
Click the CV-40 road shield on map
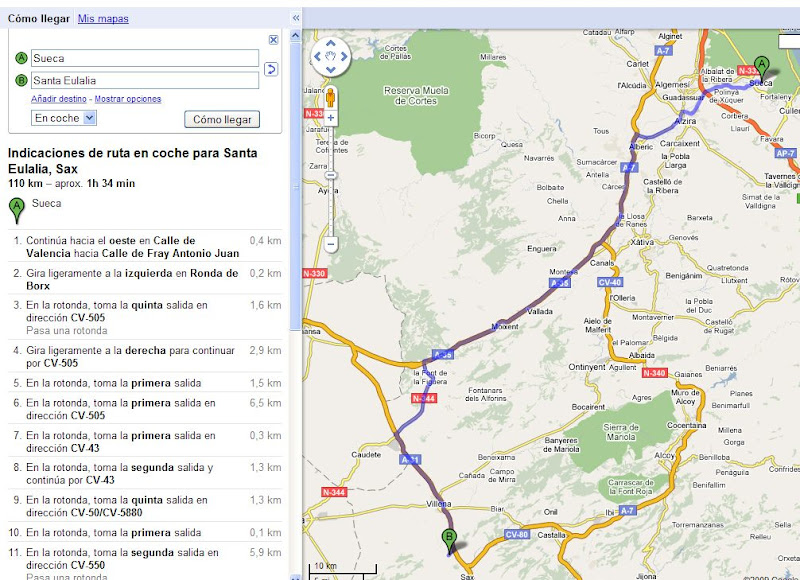tap(610, 282)
